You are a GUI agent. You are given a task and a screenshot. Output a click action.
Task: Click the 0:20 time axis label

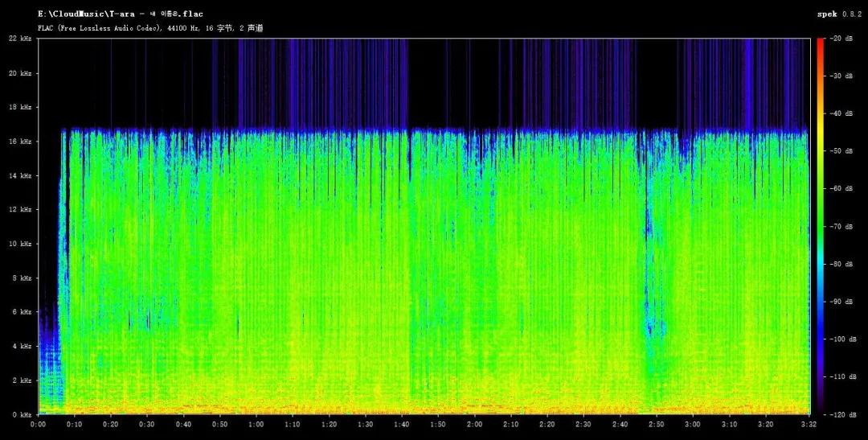[111, 425]
